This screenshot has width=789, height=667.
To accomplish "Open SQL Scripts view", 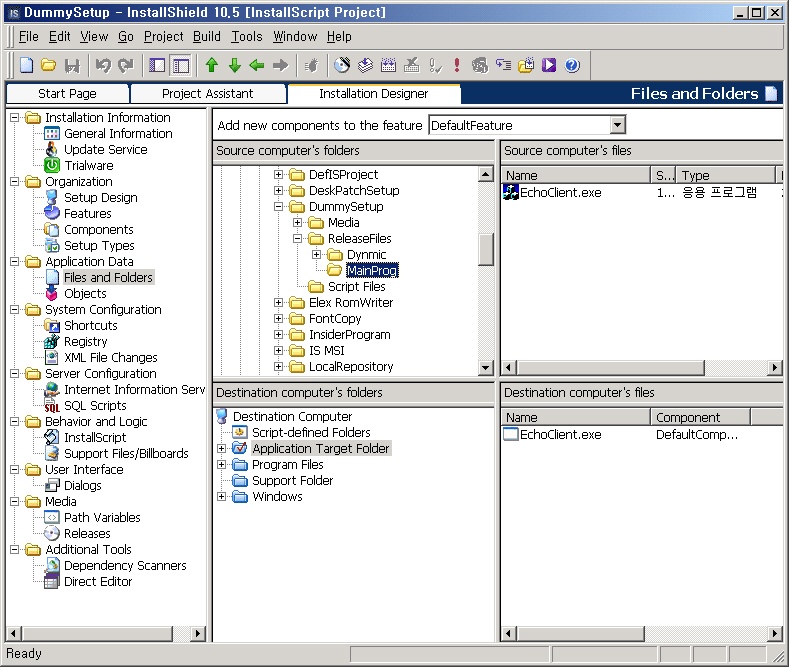I will [x=95, y=406].
